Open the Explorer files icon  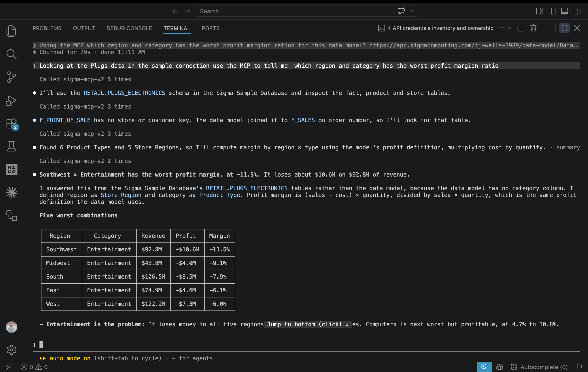click(x=11, y=31)
